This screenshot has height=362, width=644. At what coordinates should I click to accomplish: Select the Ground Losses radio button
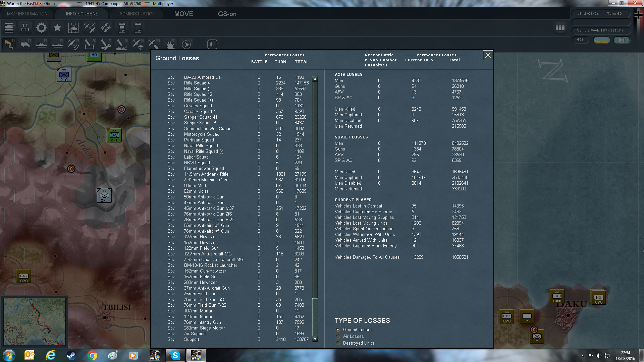pyautogui.click(x=337, y=329)
